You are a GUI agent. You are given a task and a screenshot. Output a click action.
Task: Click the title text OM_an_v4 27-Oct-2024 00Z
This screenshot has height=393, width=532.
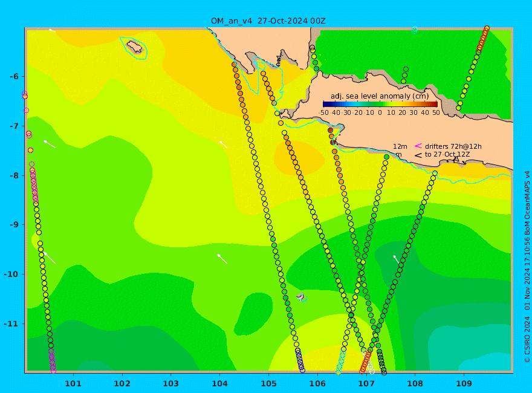coord(268,21)
